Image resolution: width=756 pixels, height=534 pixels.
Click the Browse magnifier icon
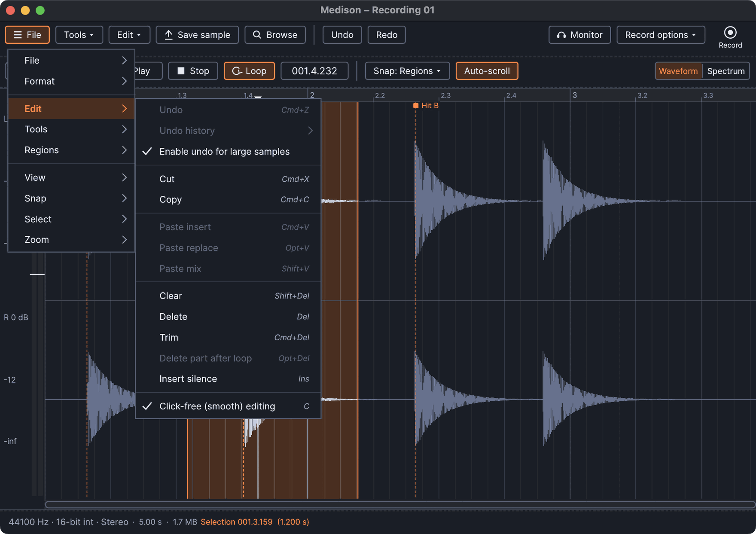click(257, 35)
